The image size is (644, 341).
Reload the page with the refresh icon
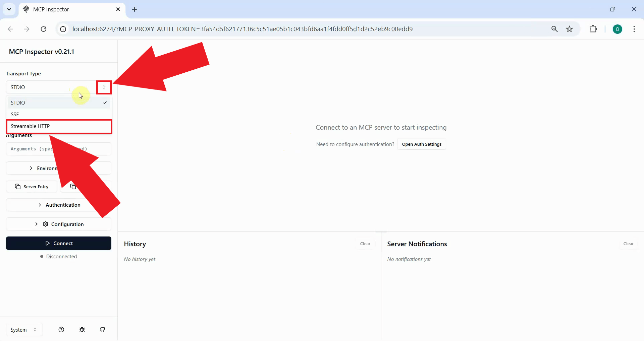tap(43, 29)
